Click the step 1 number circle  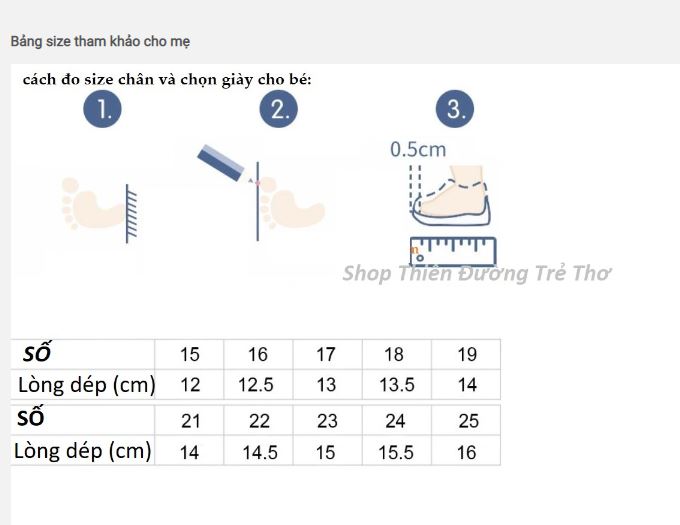coord(102,110)
